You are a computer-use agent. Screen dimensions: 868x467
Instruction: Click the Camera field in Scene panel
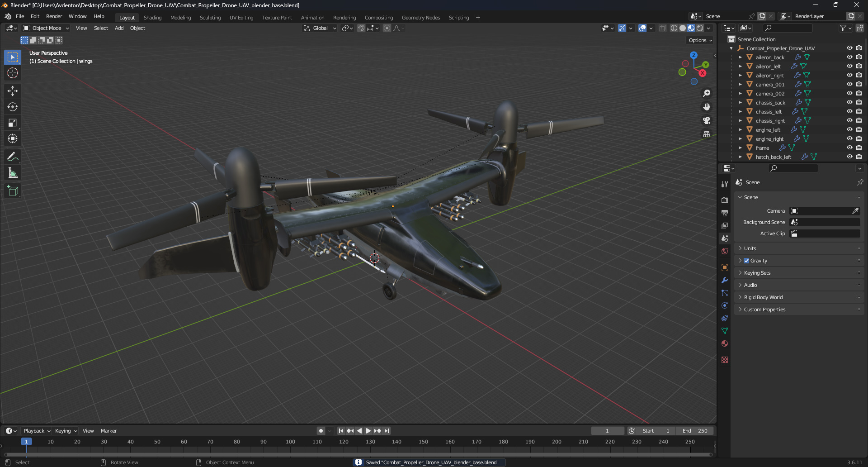click(x=825, y=211)
